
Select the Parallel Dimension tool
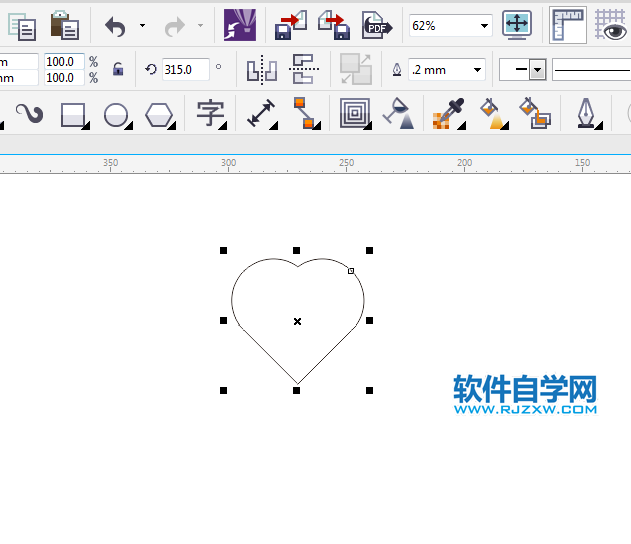pos(262,114)
